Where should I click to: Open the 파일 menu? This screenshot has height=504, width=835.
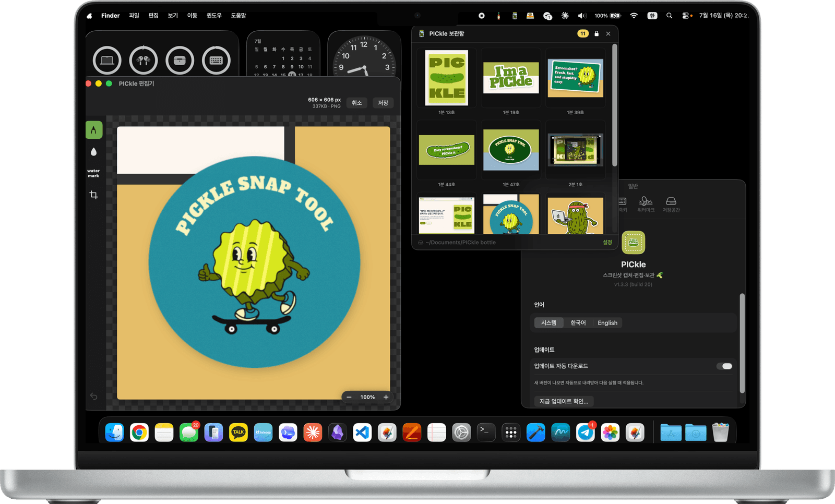click(x=134, y=16)
